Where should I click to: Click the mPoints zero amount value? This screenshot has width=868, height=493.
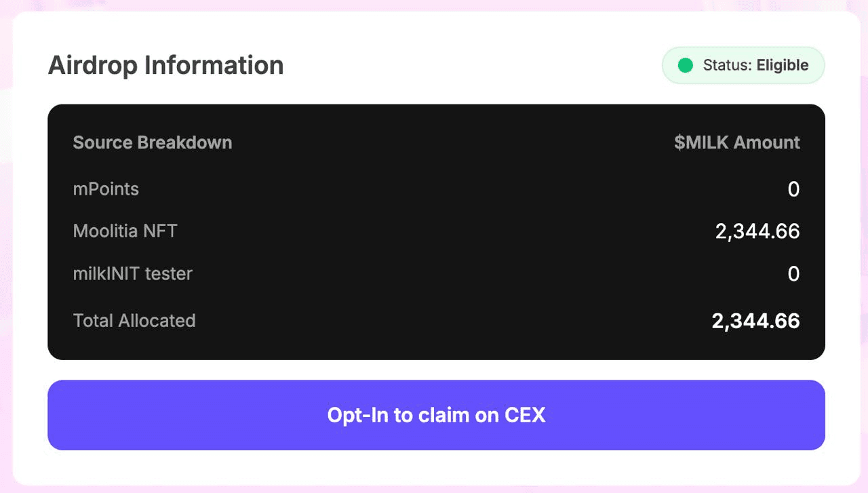(x=793, y=189)
